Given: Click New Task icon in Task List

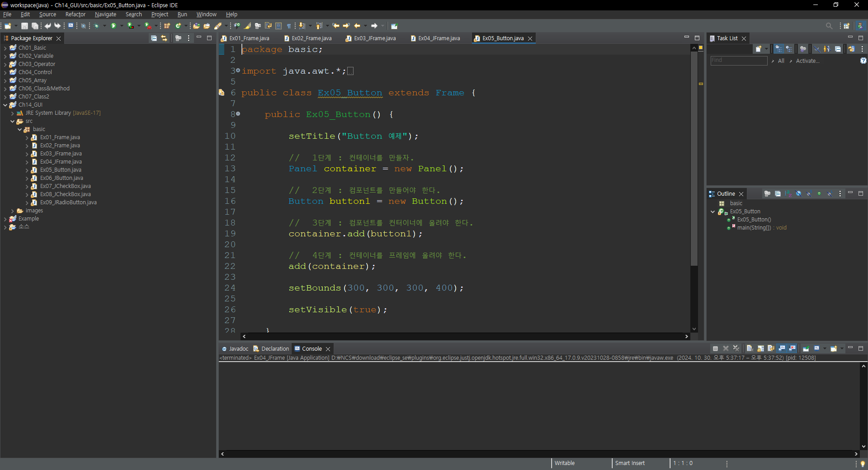Looking at the screenshot, I should pyautogui.click(x=758, y=49).
